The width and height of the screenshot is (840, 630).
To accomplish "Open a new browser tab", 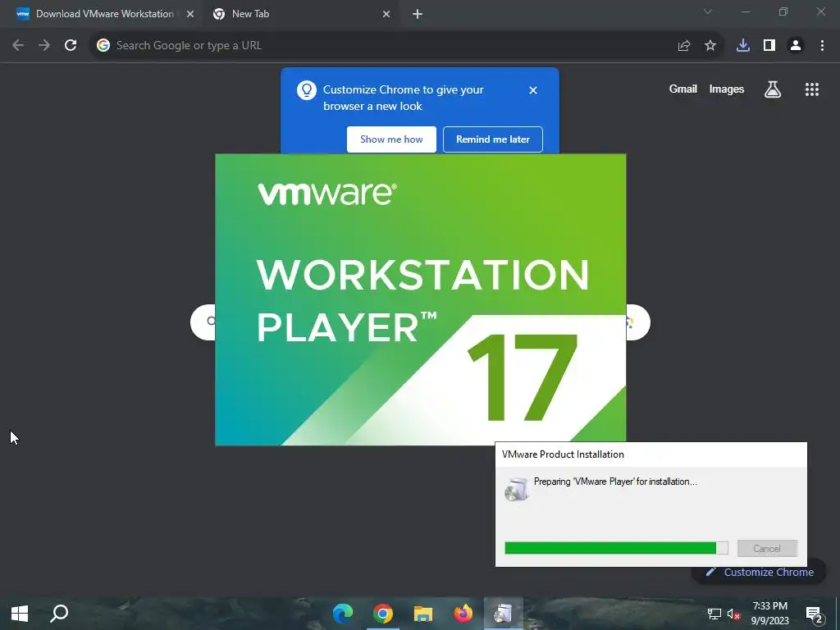I will click(418, 14).
